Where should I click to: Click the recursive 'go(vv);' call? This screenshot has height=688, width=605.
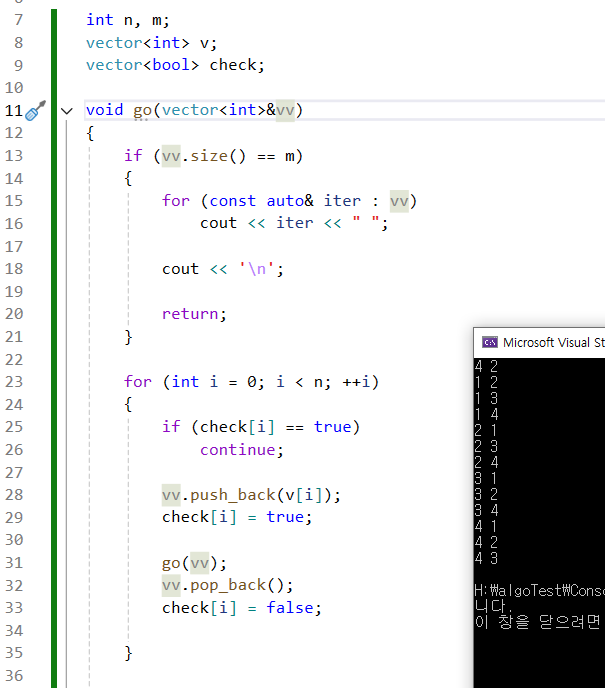tap(194, 563)
